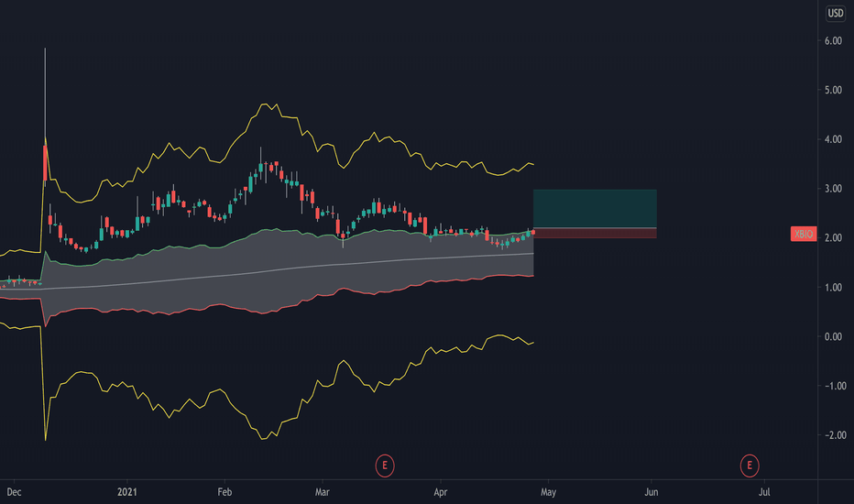
Task: Click the Apr date label
Action: click(440, 492)
